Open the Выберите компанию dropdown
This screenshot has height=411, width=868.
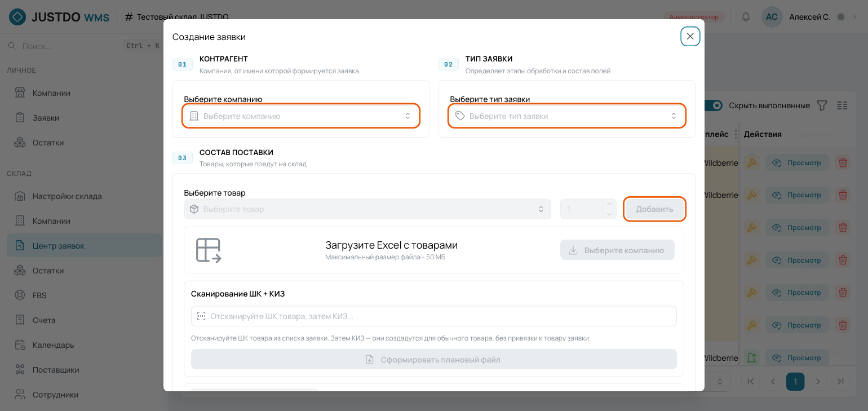(x=301, y=116)
